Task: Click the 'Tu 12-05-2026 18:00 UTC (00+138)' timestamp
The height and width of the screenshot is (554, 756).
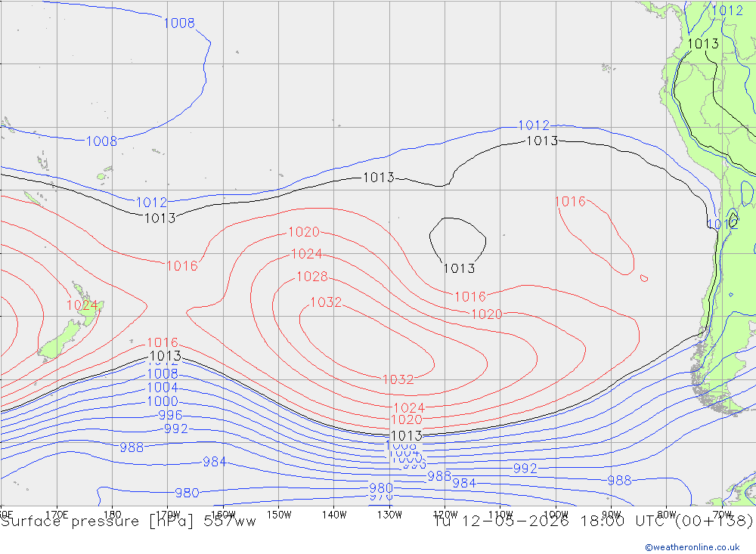Action: coord(593,522)
